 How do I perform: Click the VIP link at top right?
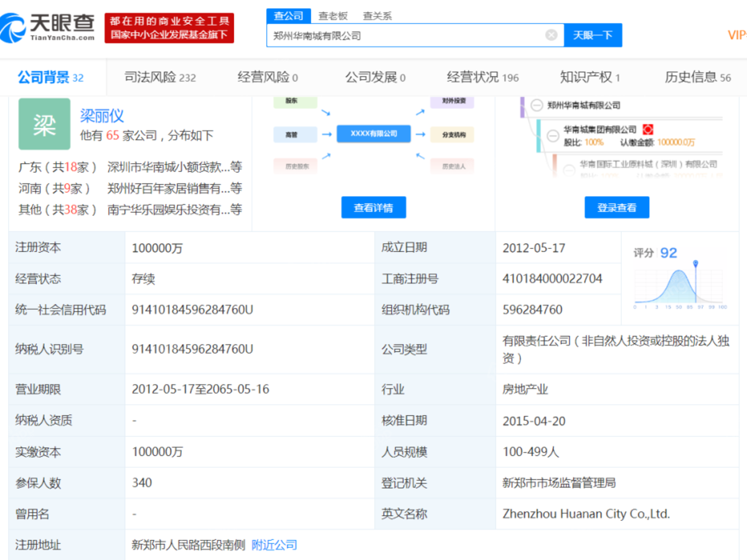(737, 35)
